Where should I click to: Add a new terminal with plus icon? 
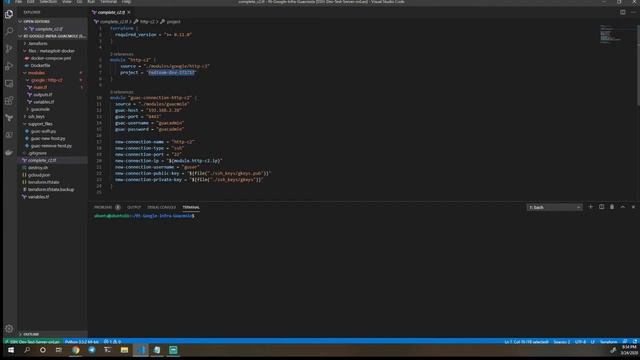coord(590,207)
